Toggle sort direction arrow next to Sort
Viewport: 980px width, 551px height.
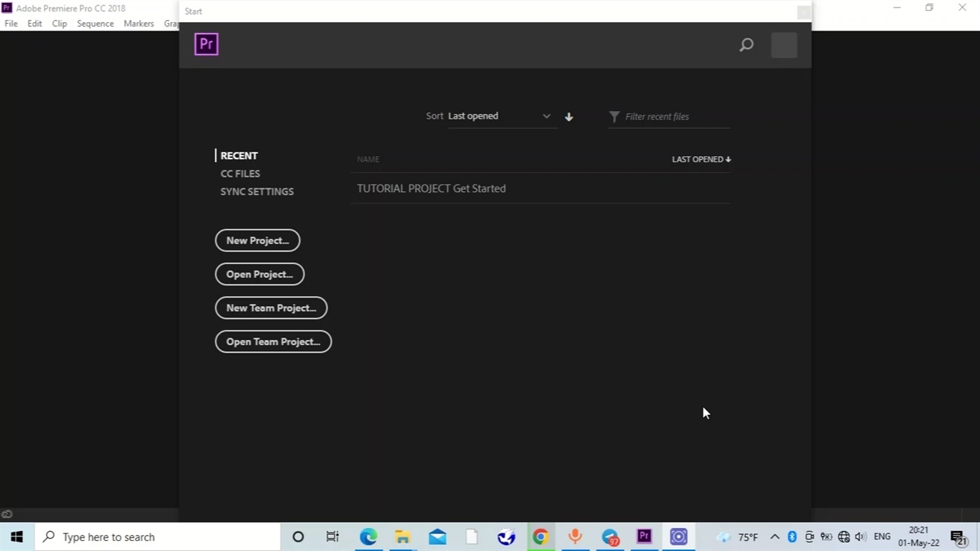[x=569, y=116]
